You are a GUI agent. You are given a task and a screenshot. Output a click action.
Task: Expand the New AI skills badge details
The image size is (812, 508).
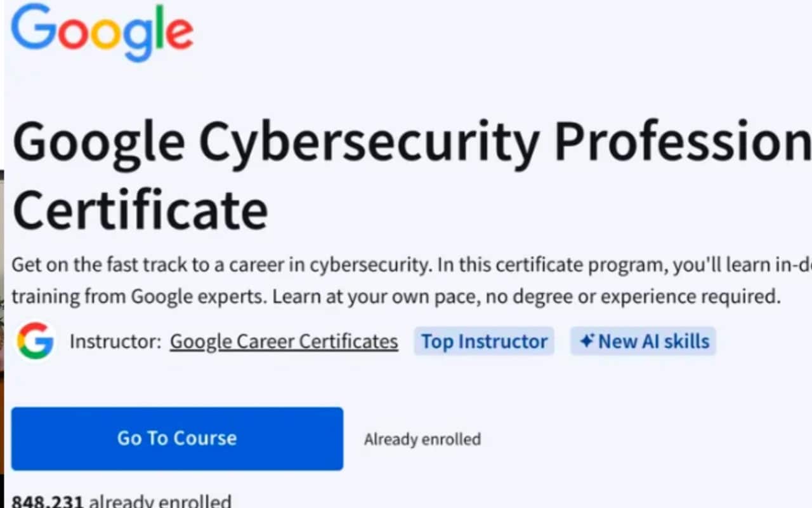tap(643, 341)
